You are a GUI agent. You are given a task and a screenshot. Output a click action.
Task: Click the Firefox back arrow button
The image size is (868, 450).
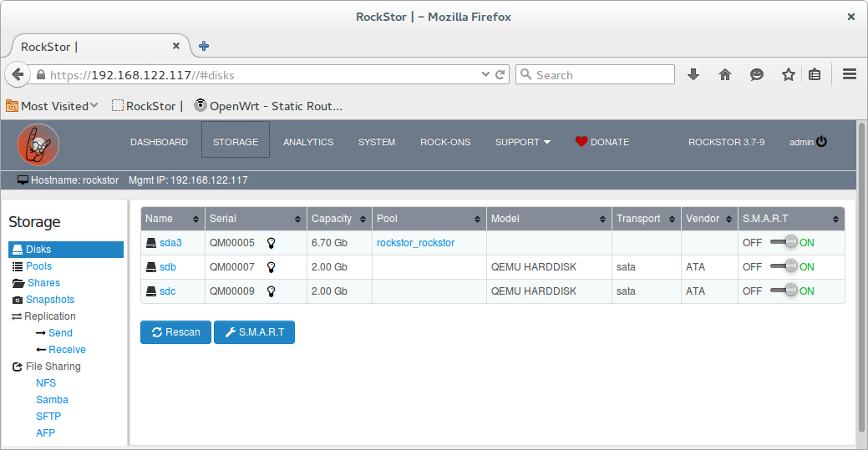point(18,75)
